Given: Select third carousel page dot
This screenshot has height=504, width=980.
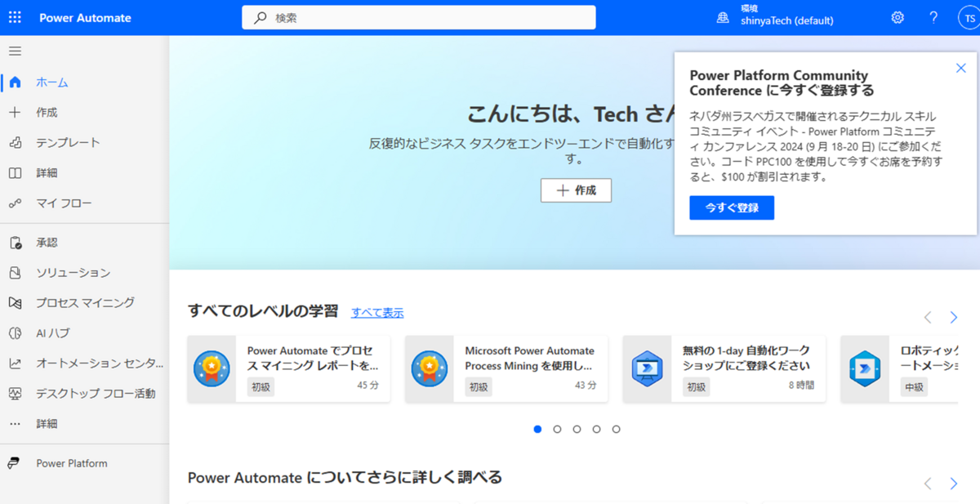Looking at the screenshot, I should [577, 429].
